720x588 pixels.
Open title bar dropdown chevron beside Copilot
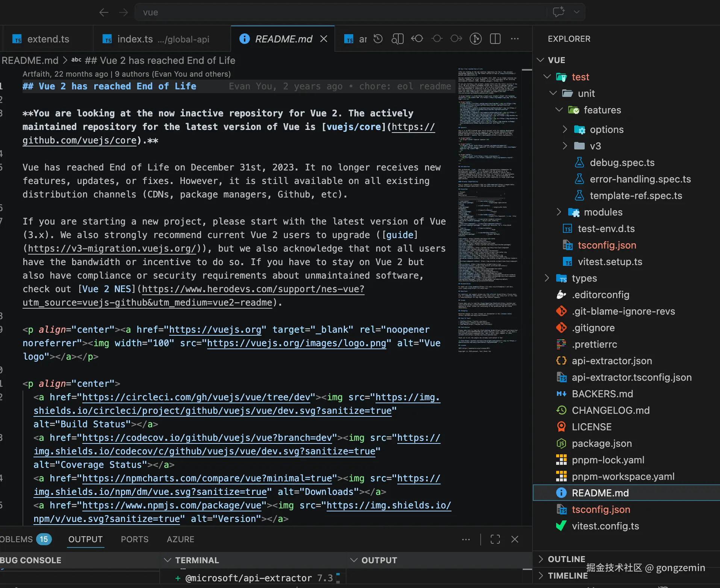[x=576, y=12]
